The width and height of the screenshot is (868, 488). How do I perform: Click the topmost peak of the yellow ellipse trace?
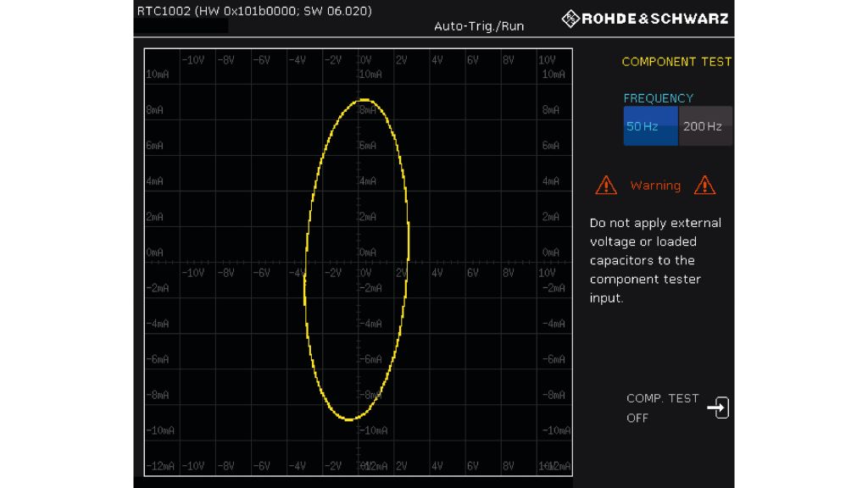click(x=364, y=100)
